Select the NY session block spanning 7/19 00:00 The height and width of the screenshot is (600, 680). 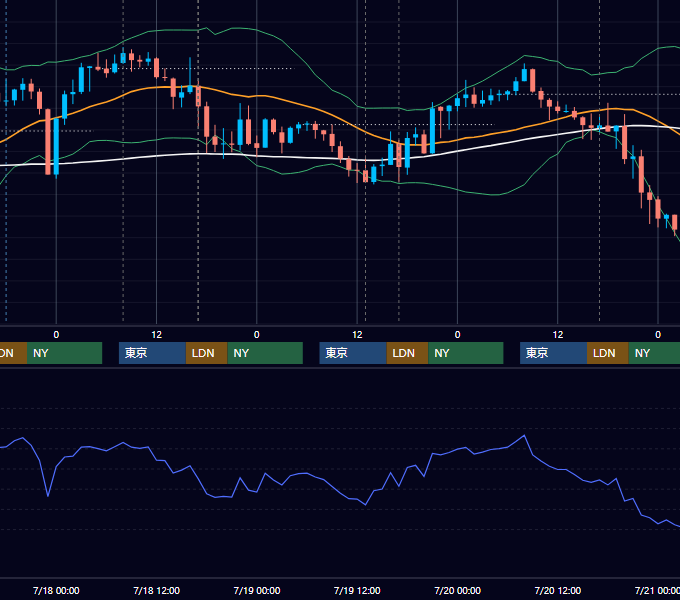[265, 353]
